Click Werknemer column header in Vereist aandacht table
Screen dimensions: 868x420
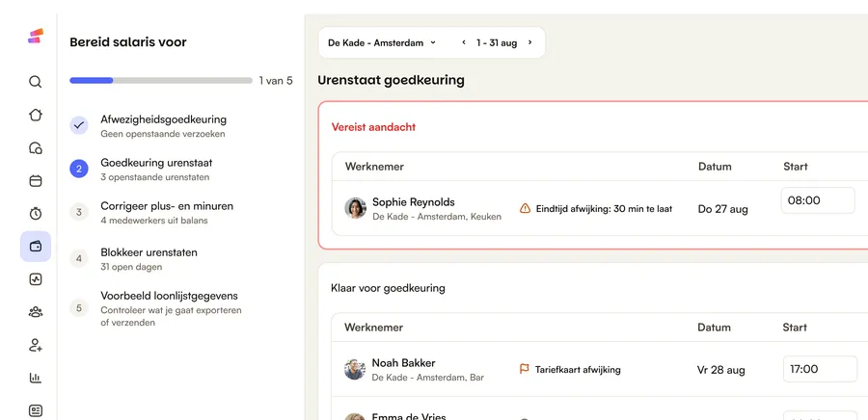coord(374,167)
